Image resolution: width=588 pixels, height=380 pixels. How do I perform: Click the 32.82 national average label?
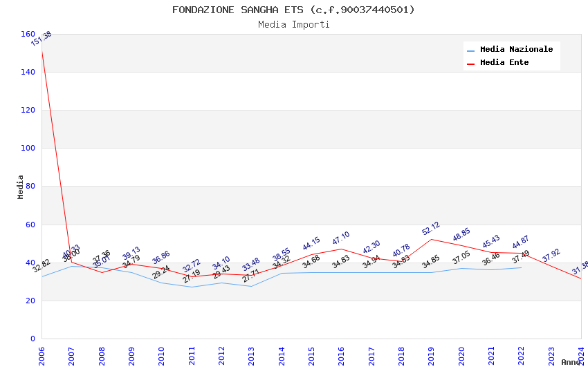point(42,265)
